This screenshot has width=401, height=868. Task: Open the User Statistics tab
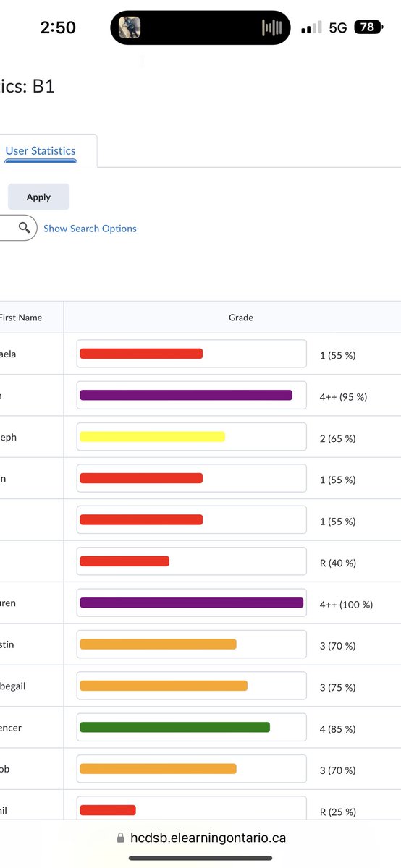pos(41,150)
